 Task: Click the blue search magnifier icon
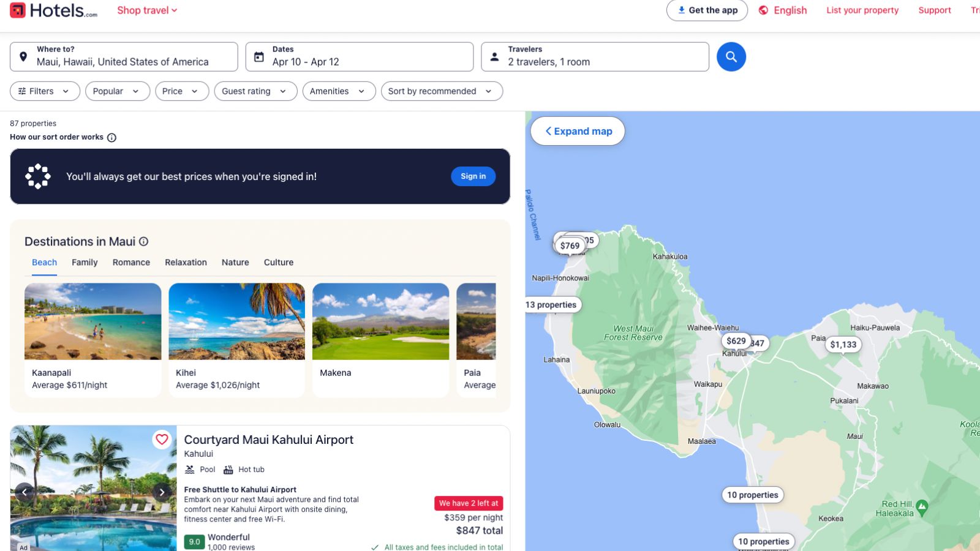[731, 56]
